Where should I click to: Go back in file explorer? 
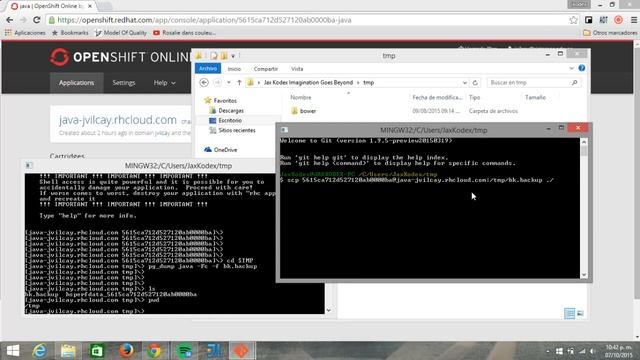click(204, 82)
